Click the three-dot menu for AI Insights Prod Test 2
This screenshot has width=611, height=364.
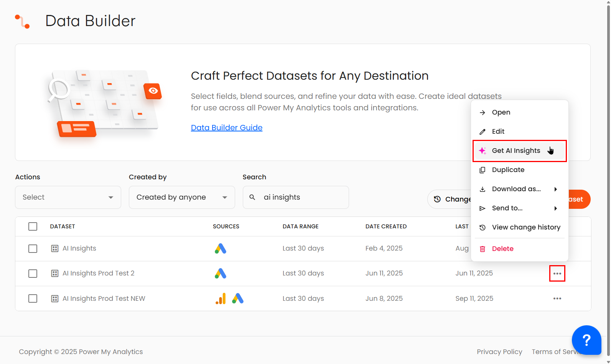tap(557, 274)
